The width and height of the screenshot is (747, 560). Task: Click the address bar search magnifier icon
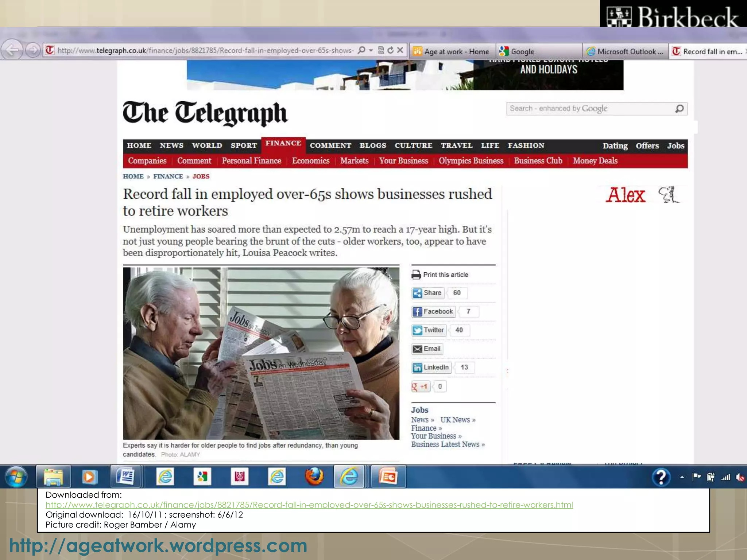(361, 50)
